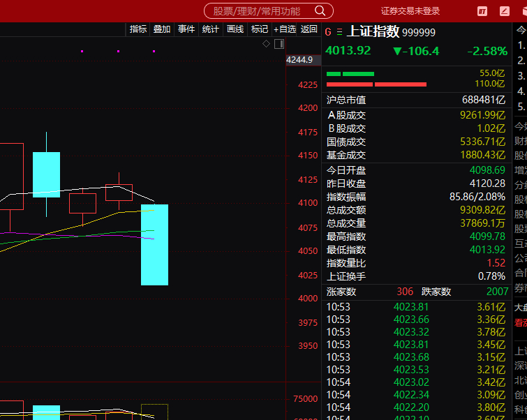Click the 4000 price axis label
Viewport: 527px width, 420px height.
(x=308, y=299)
